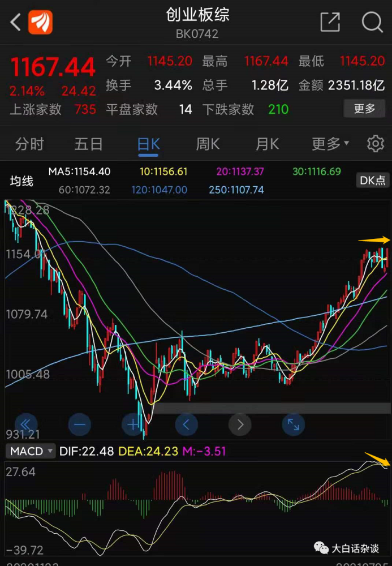Tap the current price 1167.44

(53, 67)
